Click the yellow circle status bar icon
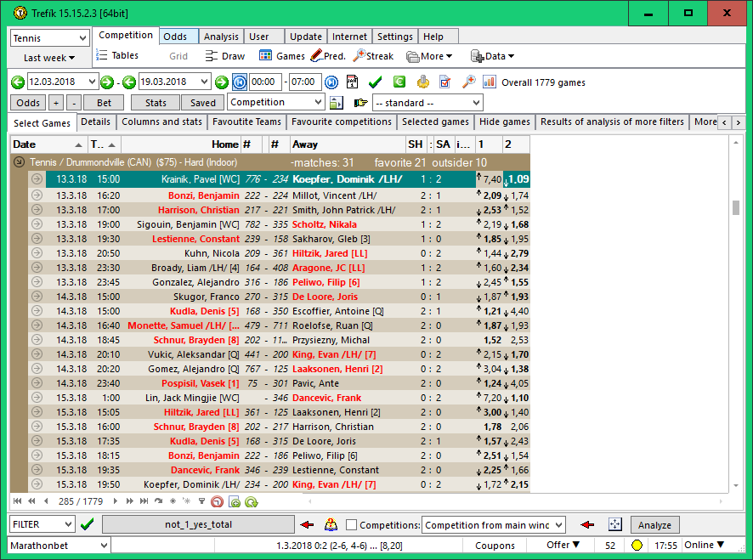The height and width of the screenshot is (560, 753). coord(637,546)
